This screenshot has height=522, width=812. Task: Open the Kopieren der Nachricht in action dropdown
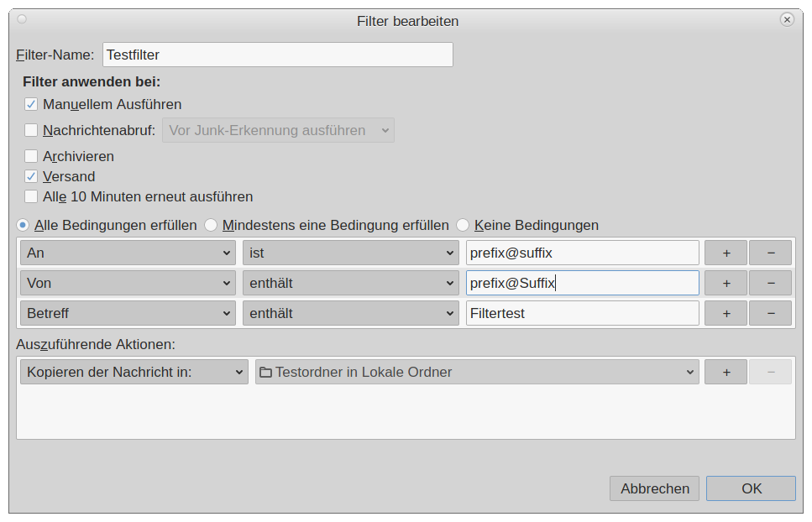pos(134,372)
